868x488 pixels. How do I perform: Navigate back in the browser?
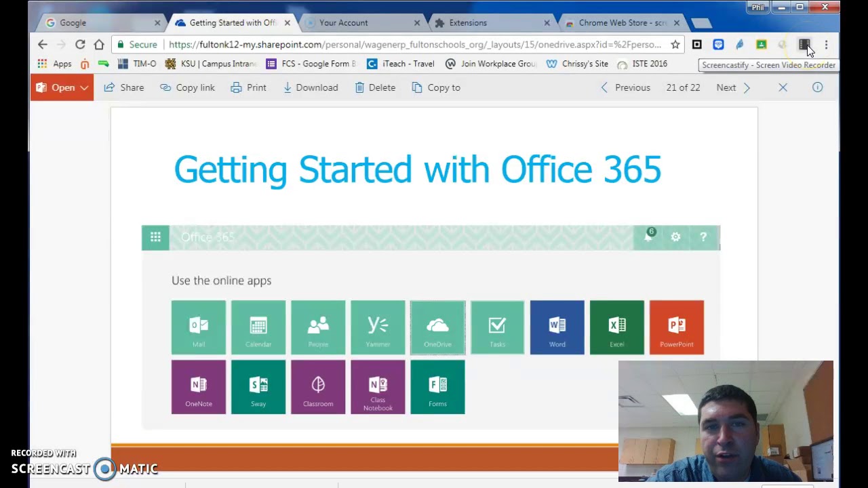43,45
